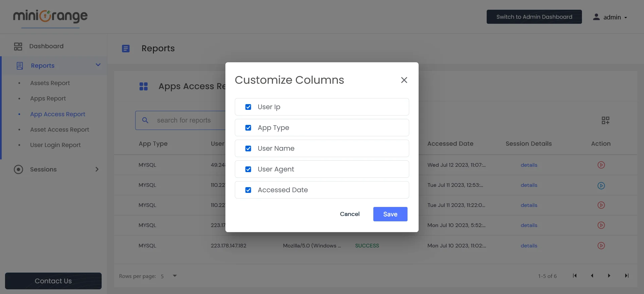The width and height of the screenshot is (644, 294).
Task: Go to last page of results
Action: pos(627,276)
